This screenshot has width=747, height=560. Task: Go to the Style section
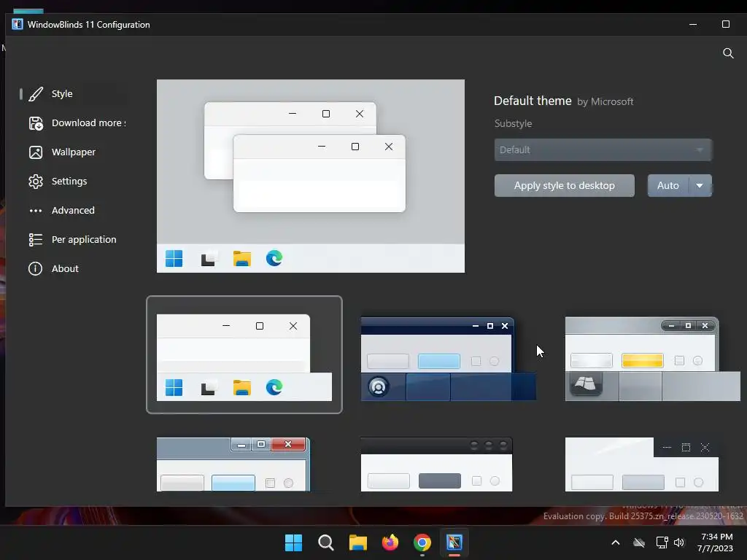coord(62,94)
